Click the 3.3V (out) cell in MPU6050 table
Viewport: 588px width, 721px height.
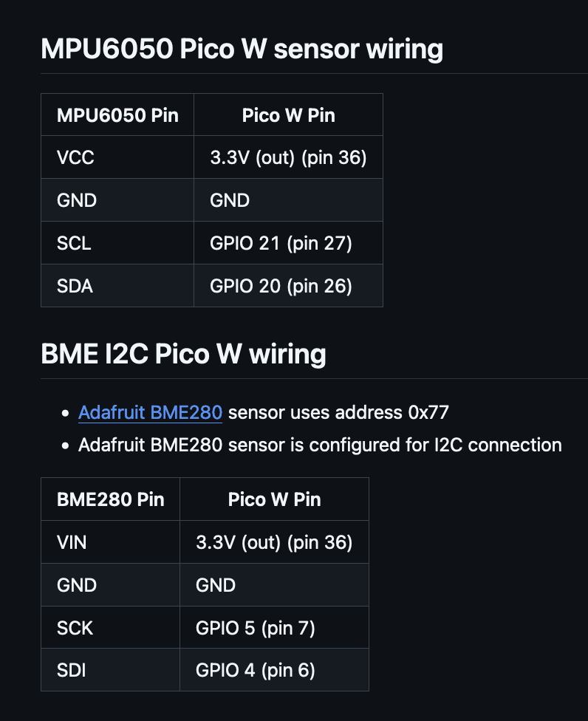pyautogui.click(x=289, y=157)
